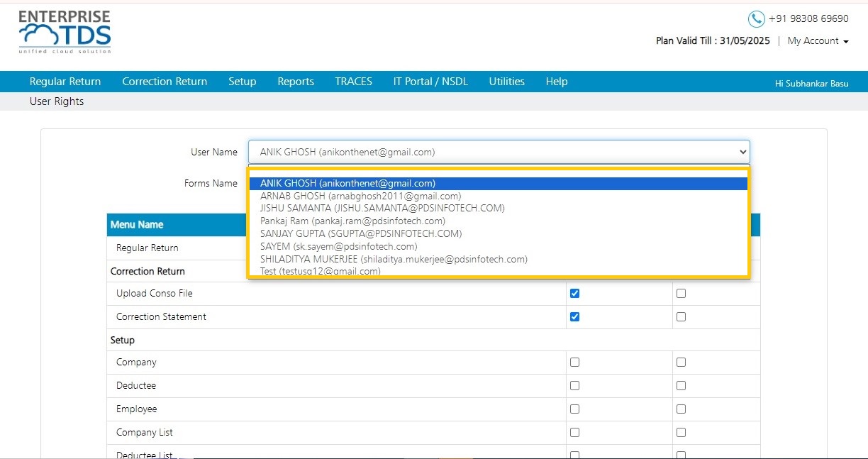Image resolution: width=868 pixels, height=459 pixels.
Task: Tick the first checkbox in Company row
Action: click(x=574, y=363)
